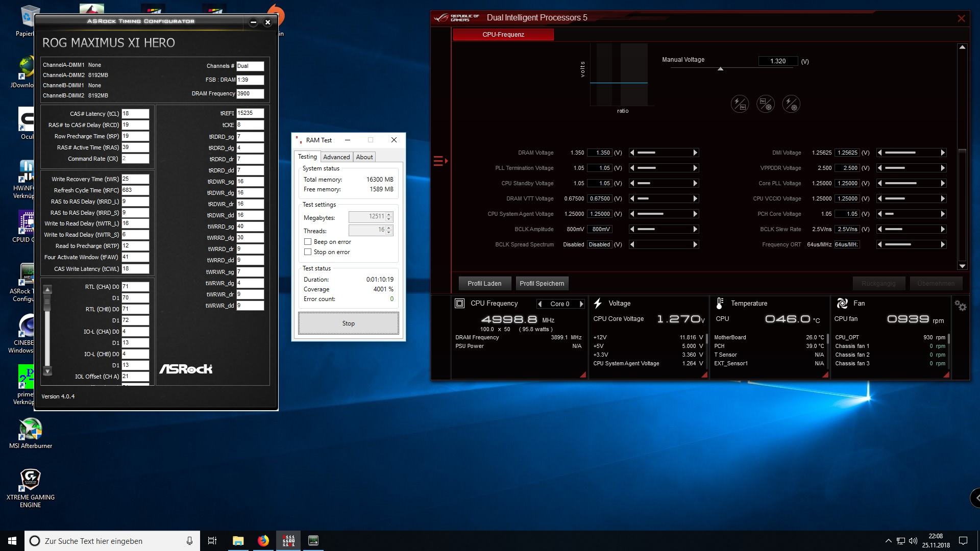980x551 pixels.
Task: Click the microphone icon in the search box
Action: pyautogui.click(x=189, y=541)
